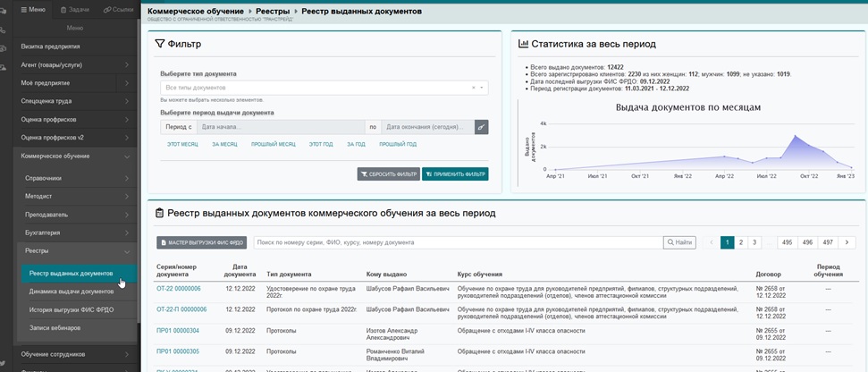Choose ПРОШЛЫЙ МЕСЯЦ quick period
Viewport: 868px width, 372px height.
point(274,145)
